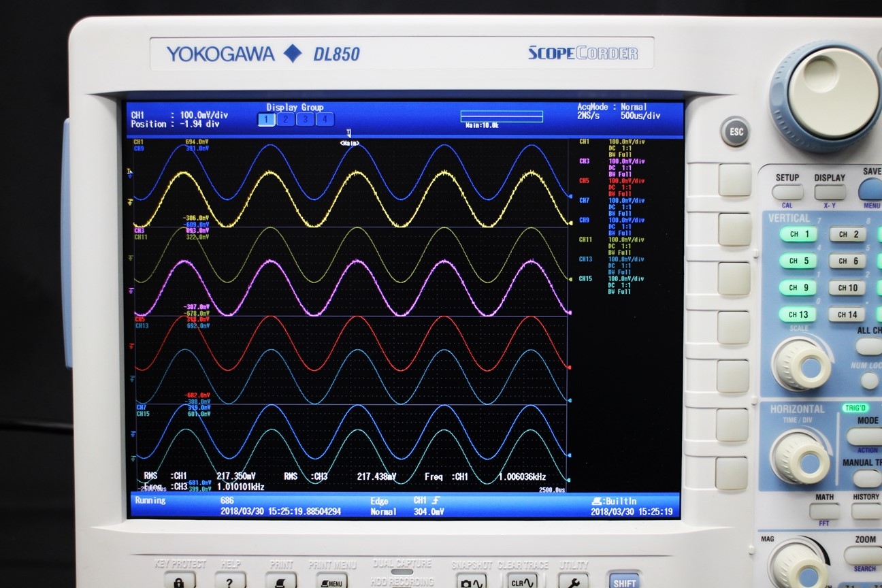Open the MATH key
This screenshot has width=882, height=588.
825,511
